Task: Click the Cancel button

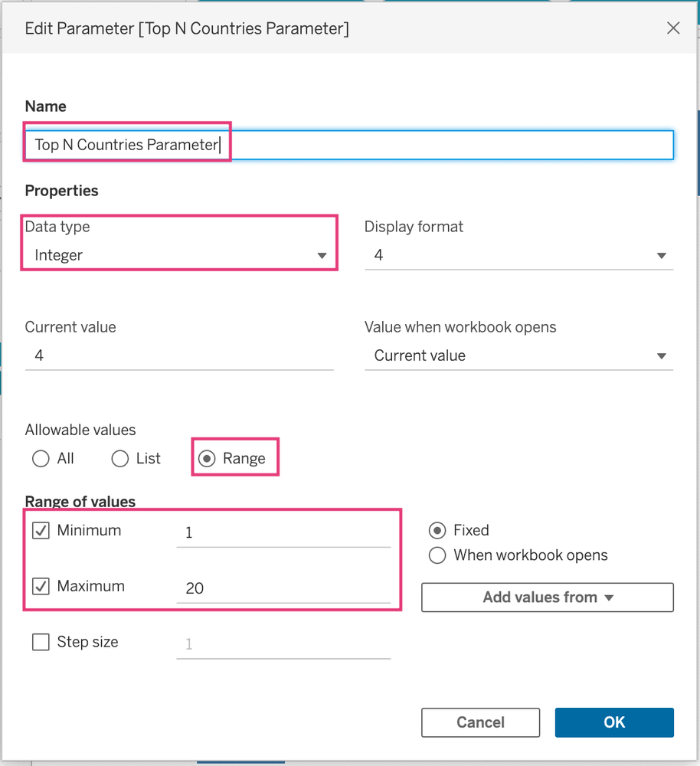Action: coord(480,722)
